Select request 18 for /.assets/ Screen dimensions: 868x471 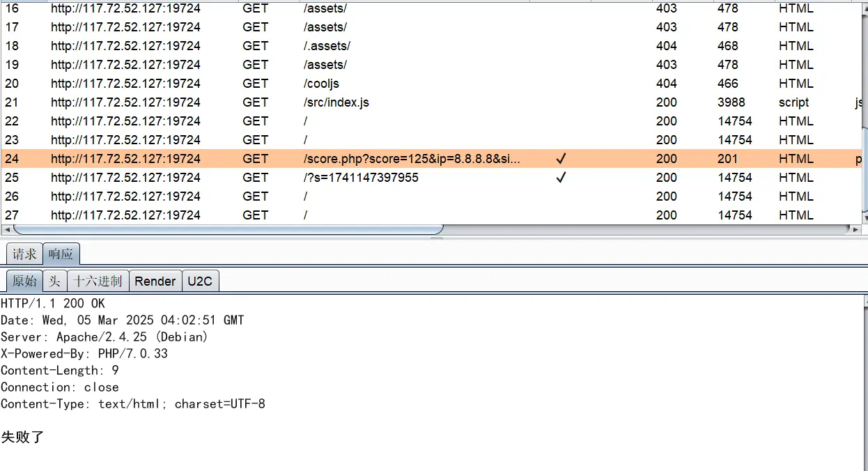327,46
